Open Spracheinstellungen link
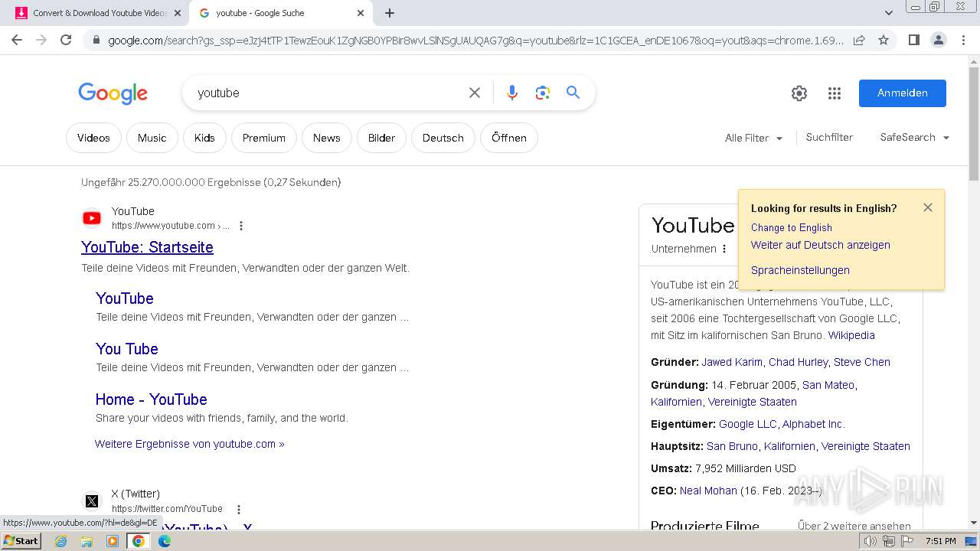 tap(800, 270)
